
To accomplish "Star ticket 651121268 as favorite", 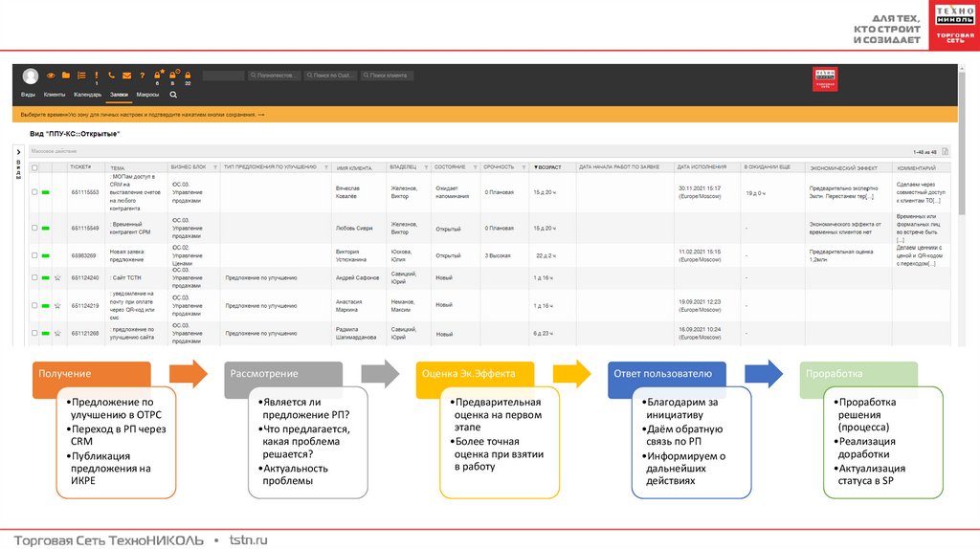I will (x=57, y=333).
